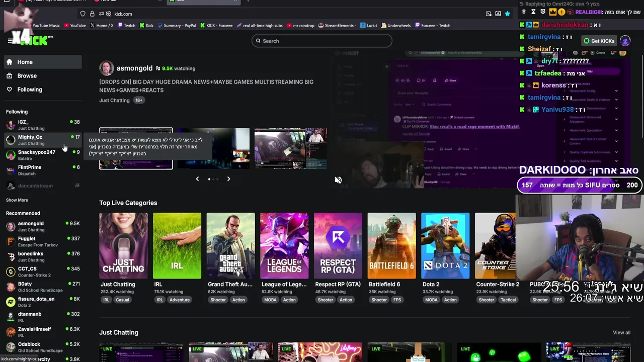Click Snacksypoo247 avatar in Following list
This screenshot has width=644, height=362.
pos(11,155)
